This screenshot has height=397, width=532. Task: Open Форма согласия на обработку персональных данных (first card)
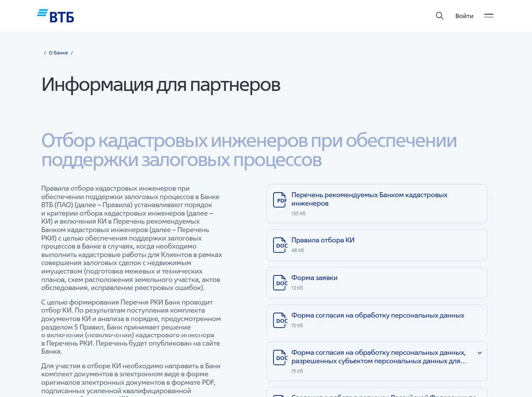click(377, 320)
